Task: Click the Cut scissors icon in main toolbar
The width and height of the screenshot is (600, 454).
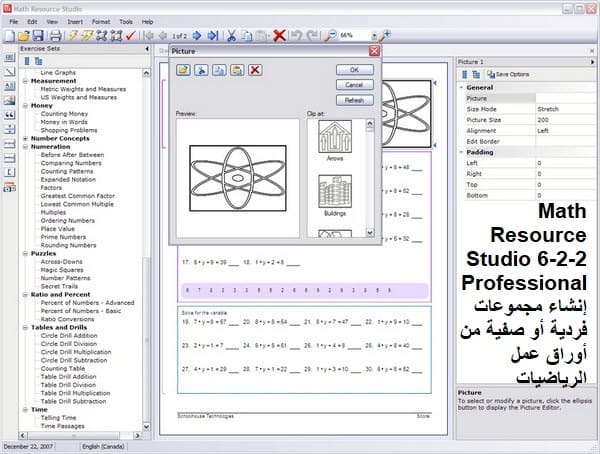Action: (231, 36)
